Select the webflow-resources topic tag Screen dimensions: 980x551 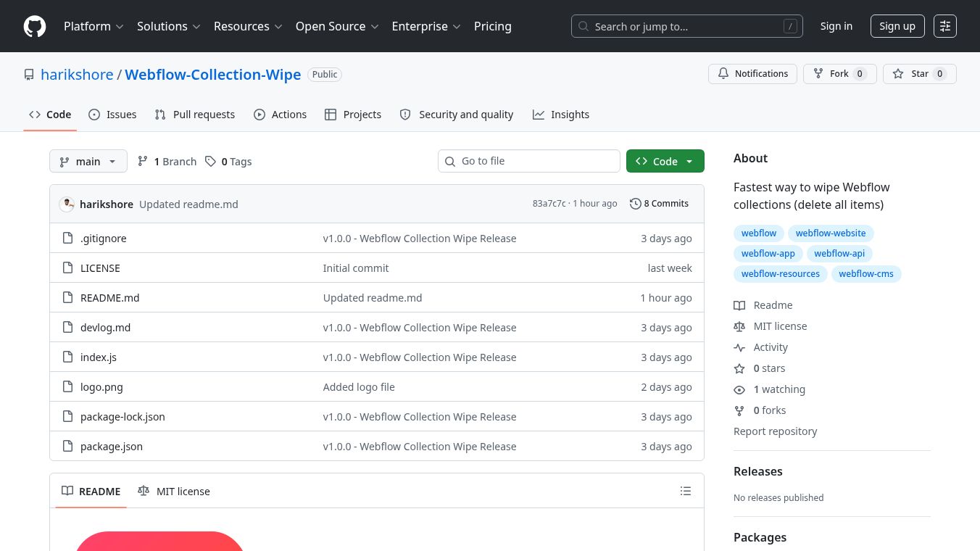tap(781, 274)
